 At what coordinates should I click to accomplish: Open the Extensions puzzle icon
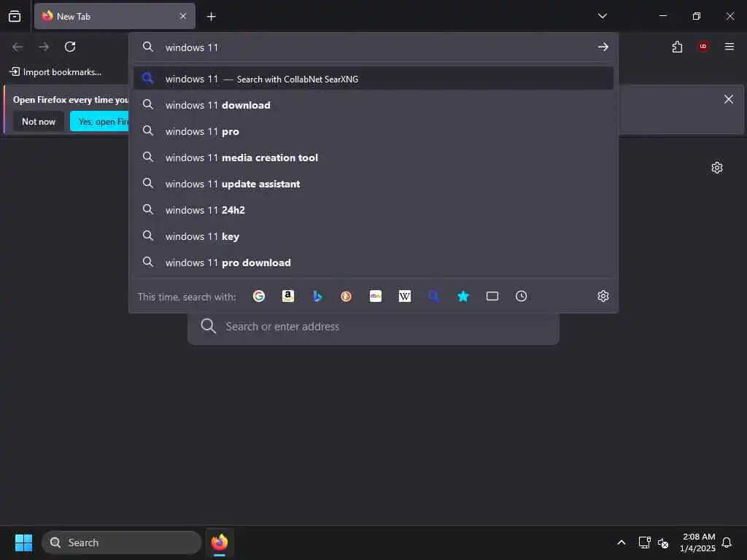(x=677, y=47)
